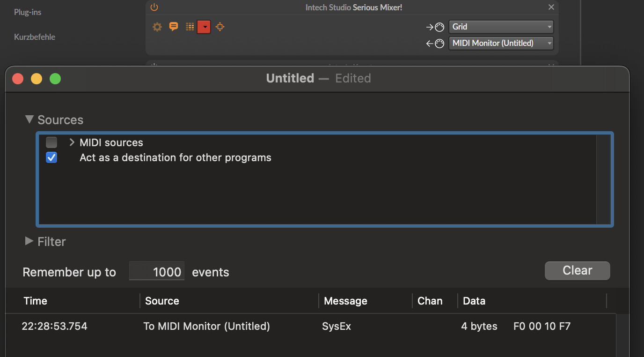The width and height of the screenshot is (644, 357).
Task: Expand the MIDI sources tree chevron
Action: 72,142
